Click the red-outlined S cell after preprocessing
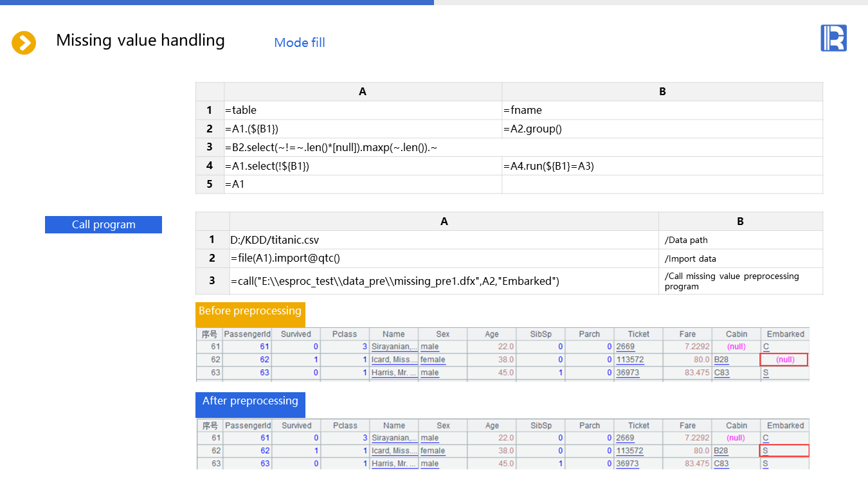Image resolution: width=868 pixels, height=488 pixels. pos(784,451)
